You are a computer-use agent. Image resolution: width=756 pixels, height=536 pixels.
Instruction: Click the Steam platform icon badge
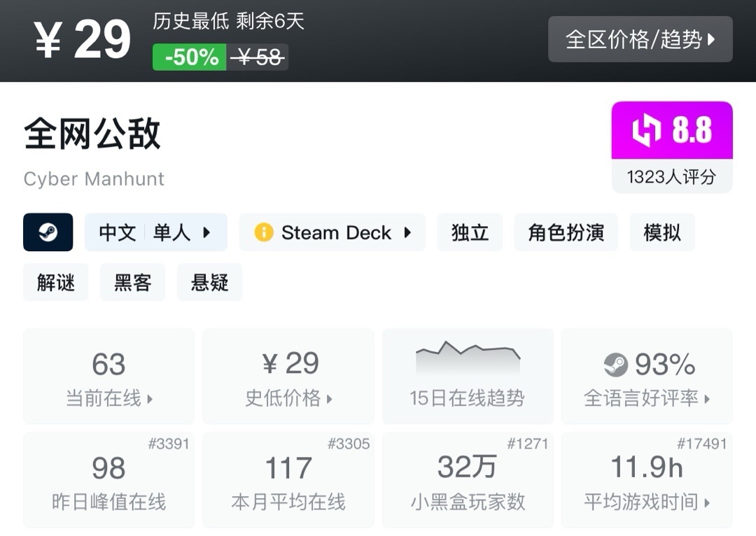[48, 232]
